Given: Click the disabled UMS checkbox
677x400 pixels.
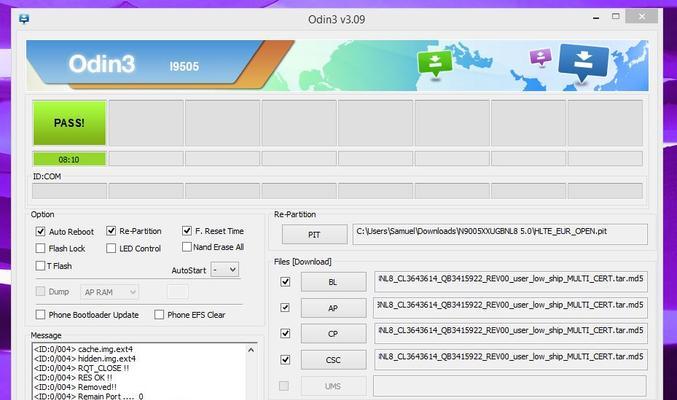Looking at the screenshot, I should [284, 386].
